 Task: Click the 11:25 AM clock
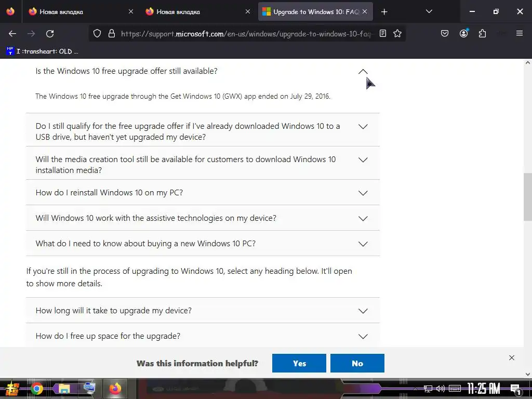(x=484, y=389)
